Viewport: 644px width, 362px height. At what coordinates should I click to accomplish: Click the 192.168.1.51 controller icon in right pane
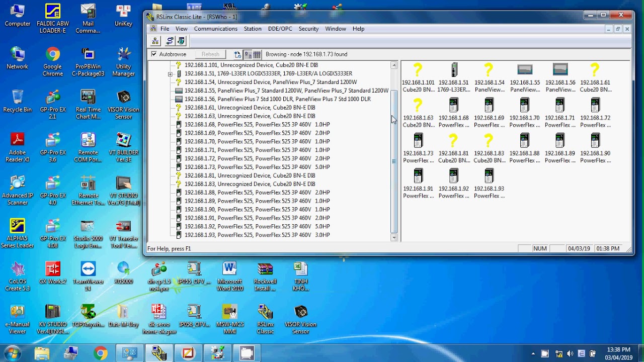click(x=454, y=70)
